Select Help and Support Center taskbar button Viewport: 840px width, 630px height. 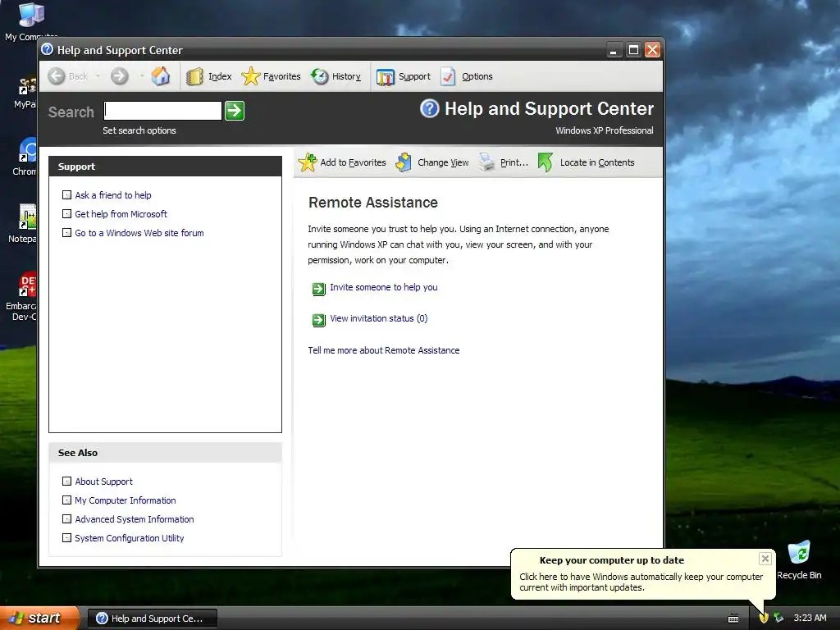coord(152,619)
